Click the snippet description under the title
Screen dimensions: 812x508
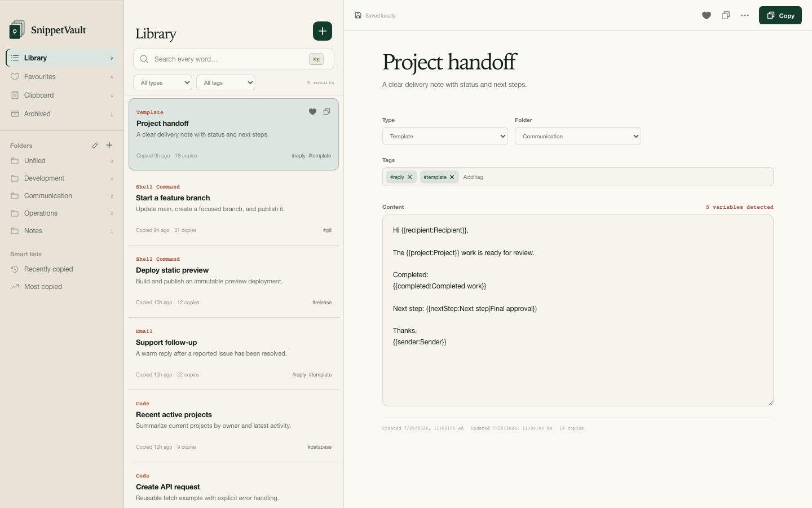(x=454, y=85)
